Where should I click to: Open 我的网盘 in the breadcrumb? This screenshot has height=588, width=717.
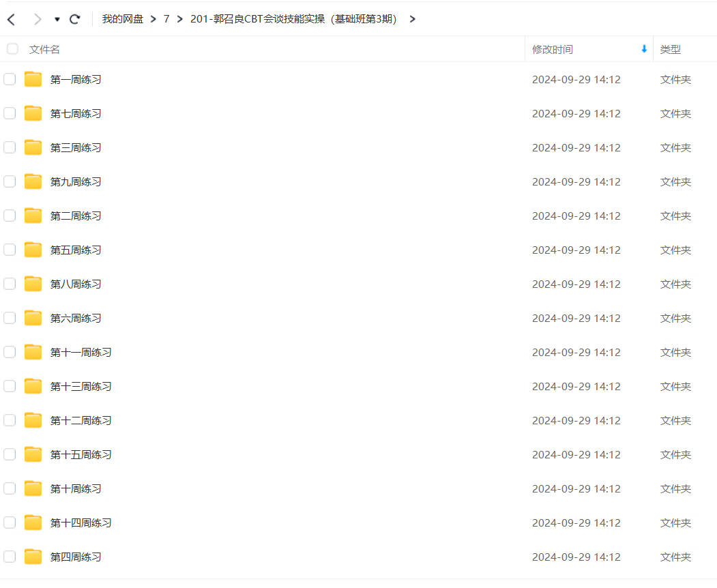[123, 18]
